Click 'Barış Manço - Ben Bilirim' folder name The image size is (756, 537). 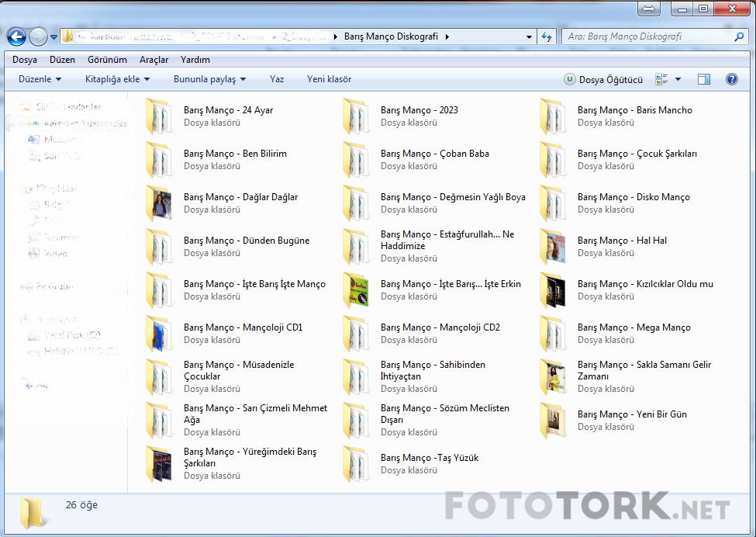point(235,154)
